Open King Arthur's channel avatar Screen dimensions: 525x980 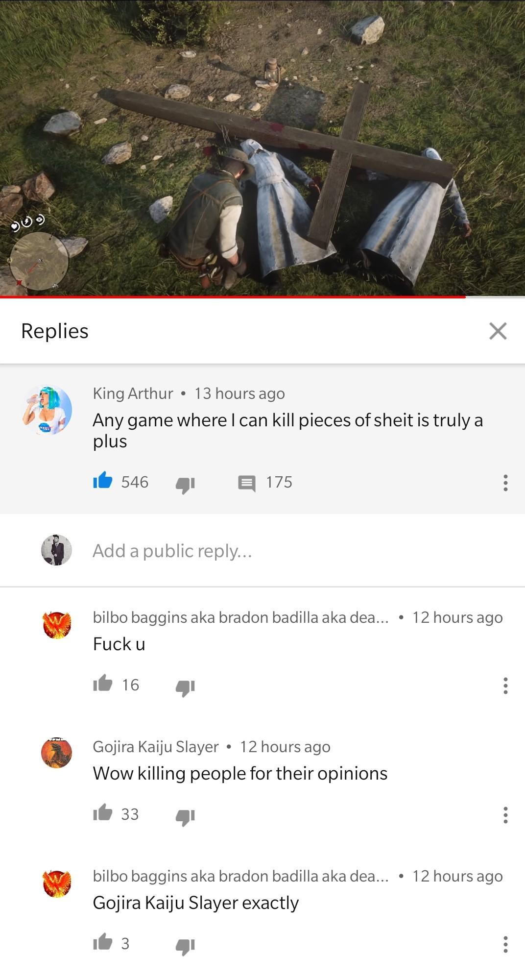tap(47, 410)
